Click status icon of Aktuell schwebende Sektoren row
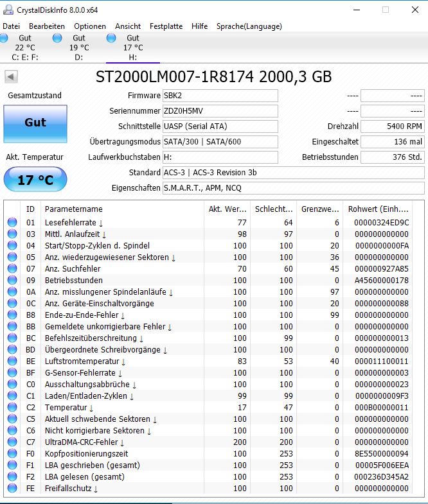 (x=12, y=419)
